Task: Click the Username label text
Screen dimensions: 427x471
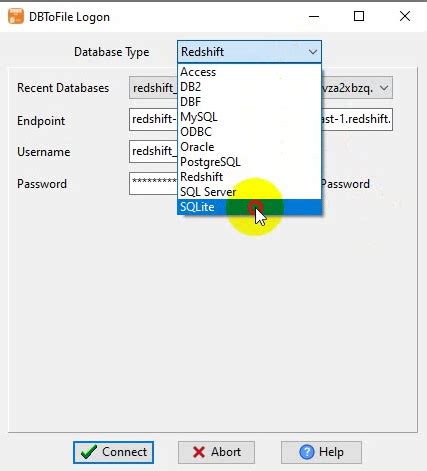Action: point(44,152)
